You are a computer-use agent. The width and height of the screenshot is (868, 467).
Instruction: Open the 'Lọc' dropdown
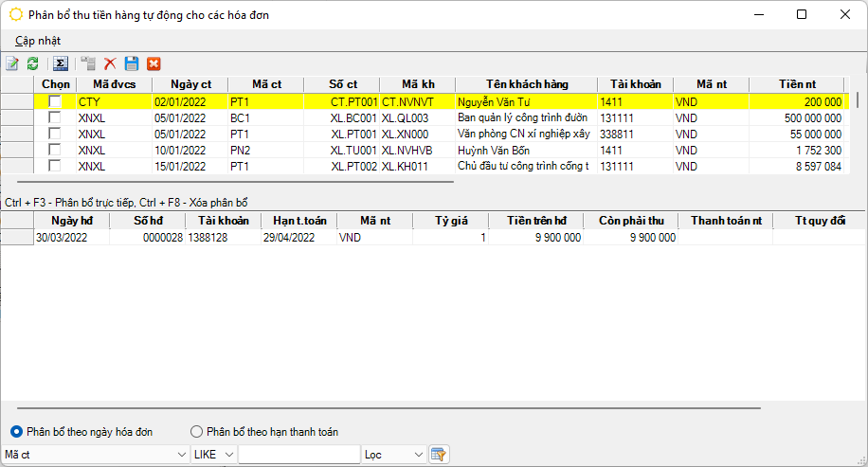419,455
